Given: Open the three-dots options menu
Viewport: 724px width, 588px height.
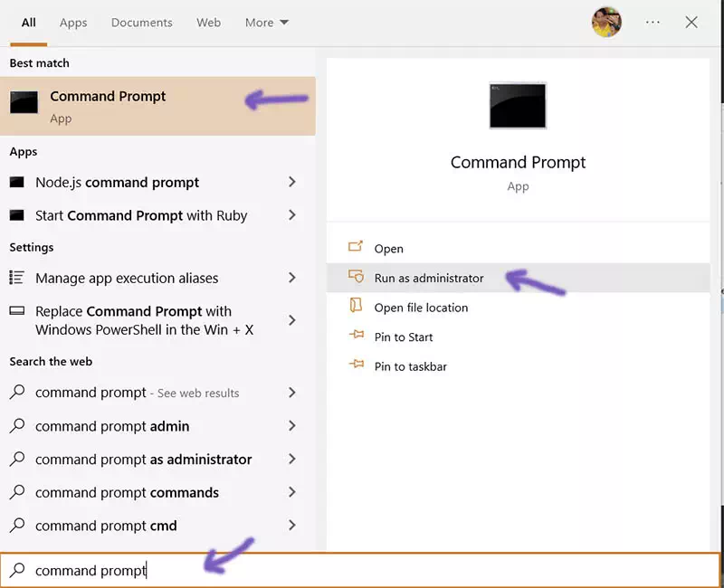Looking at the screenshot, I should click(653, 23).
